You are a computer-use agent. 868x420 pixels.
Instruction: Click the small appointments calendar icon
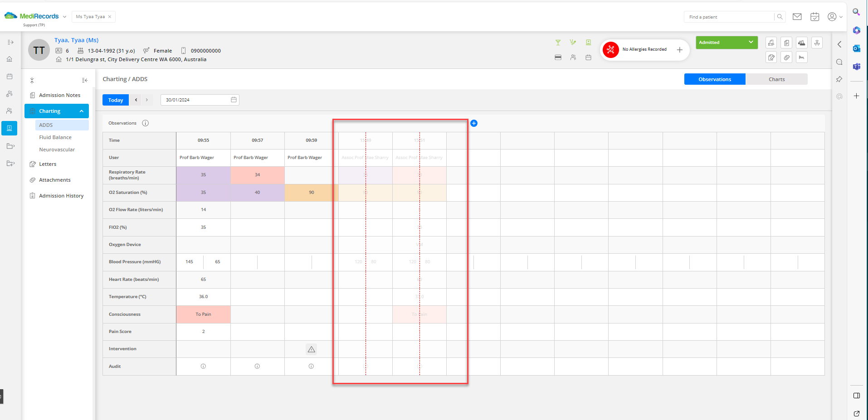tap(588, 58)
